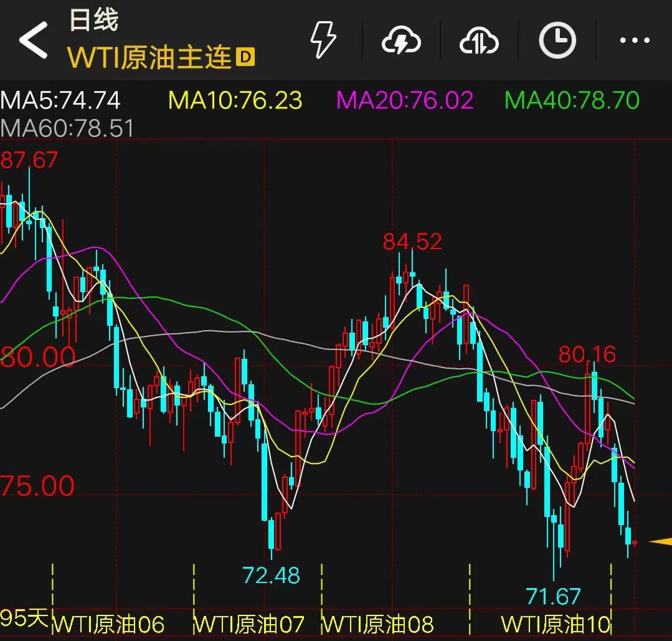This screenshot has height=641, width=672.
Task: Tap the 80.16 peak price label
Action: pos(587,354)
